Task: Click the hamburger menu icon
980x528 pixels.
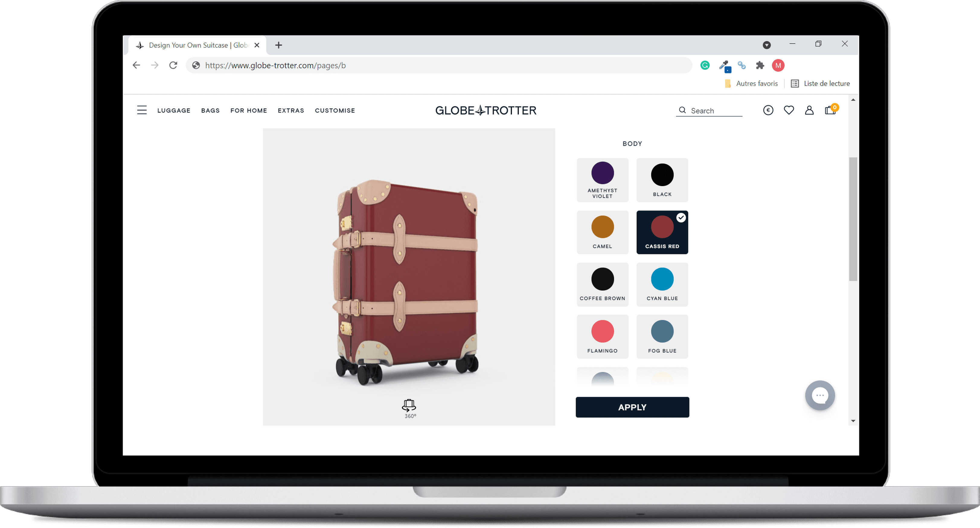Action: [x=142, y=110]
